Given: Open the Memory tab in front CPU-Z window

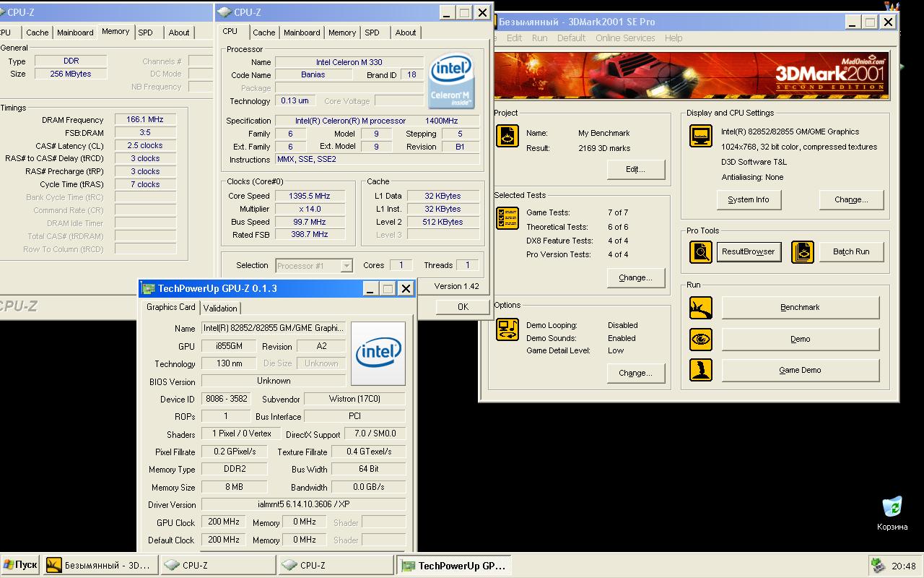Looking at the screenshot, I should 342,33.
